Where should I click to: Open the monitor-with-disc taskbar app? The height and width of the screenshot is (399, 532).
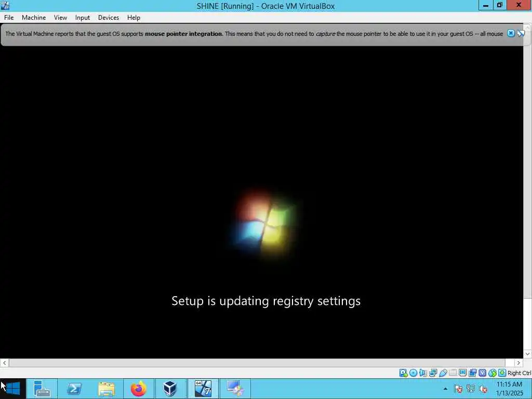[x=235, y=389]
